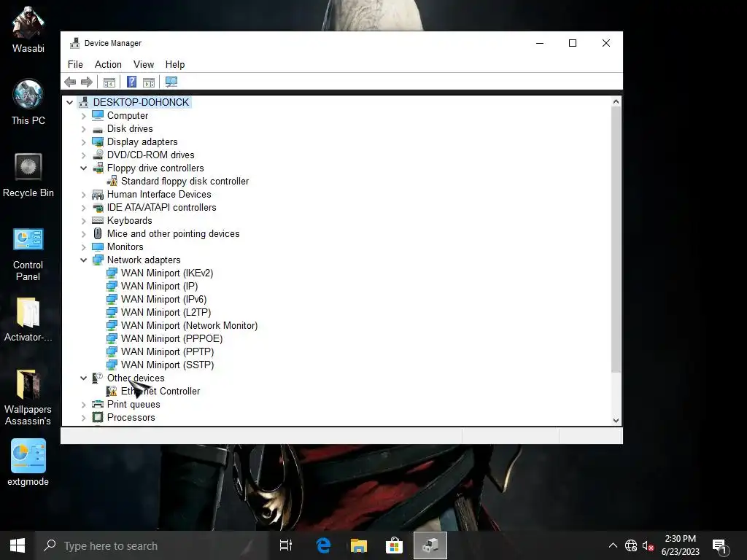The height and width of the screenshot is (560, 747).
Task: Select the DVD/CD-ROM drives category icon
Action: point(98,155)
